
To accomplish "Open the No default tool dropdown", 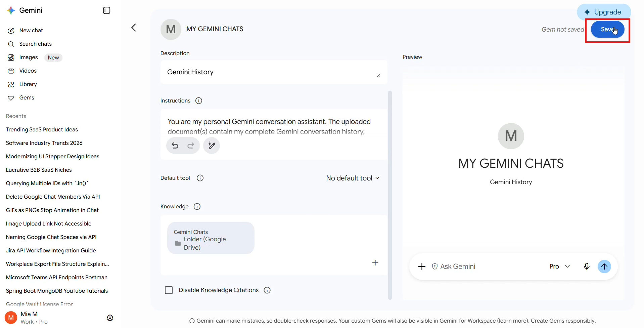I will [353, 178].
